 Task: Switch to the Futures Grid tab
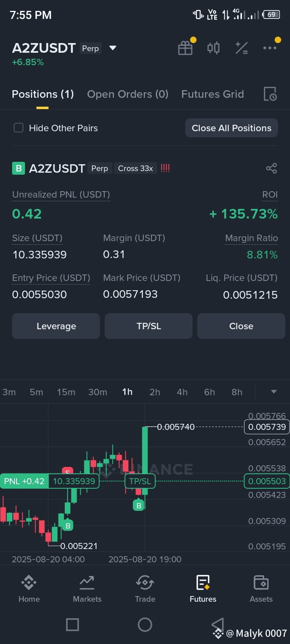coord(213,94)
